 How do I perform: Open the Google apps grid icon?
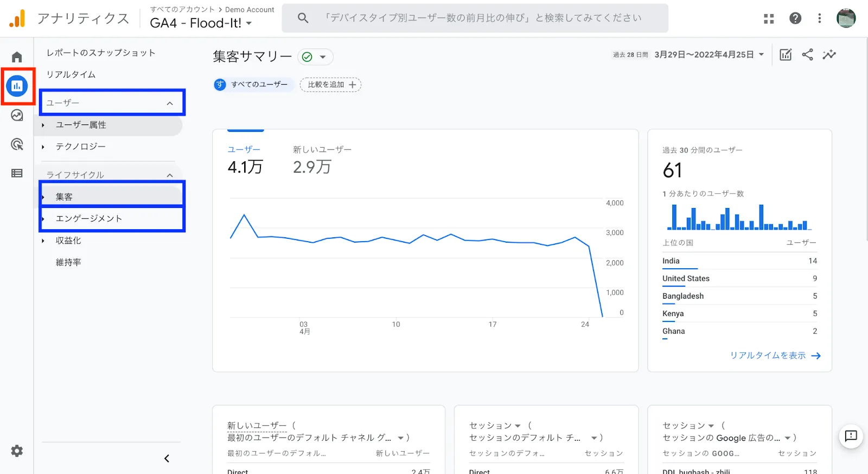pos(769,18)
